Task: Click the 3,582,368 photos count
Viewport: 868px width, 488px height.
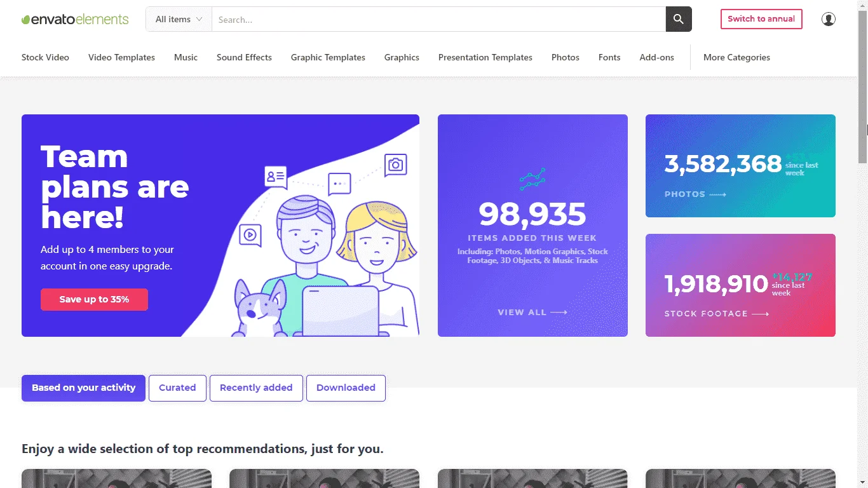Action: point(723,164)
